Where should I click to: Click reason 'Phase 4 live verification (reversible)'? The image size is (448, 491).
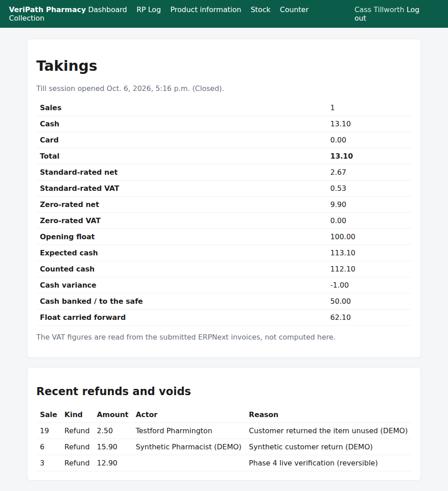[x=314, y=463]
